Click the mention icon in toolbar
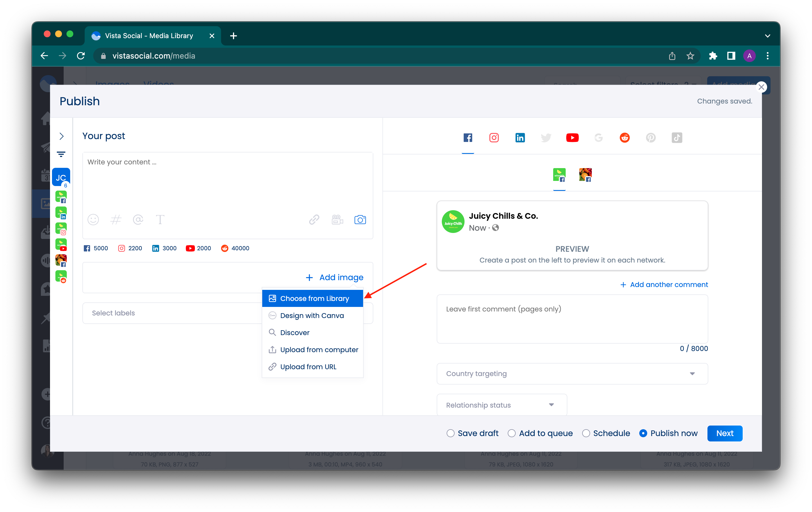The height and width of the screenshot is (512, 812). pos(137,219)
